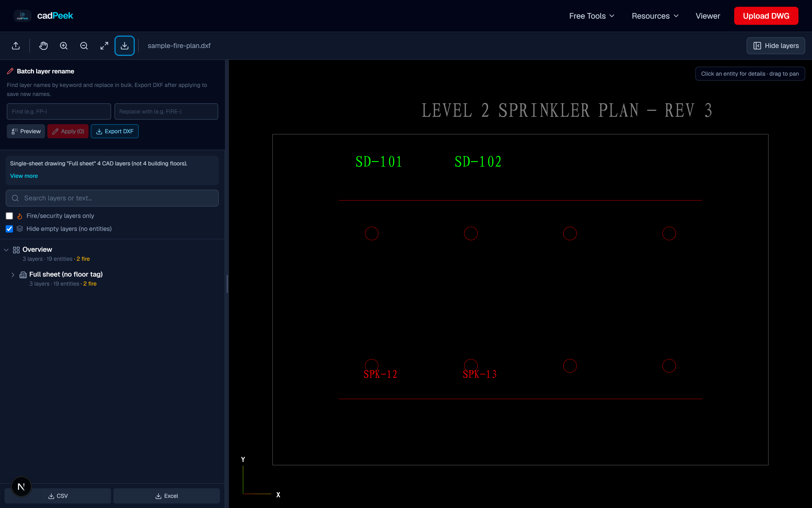The image size is (812, 508).
Task: Focus the Search layers or text field
Action: [112, 198]
